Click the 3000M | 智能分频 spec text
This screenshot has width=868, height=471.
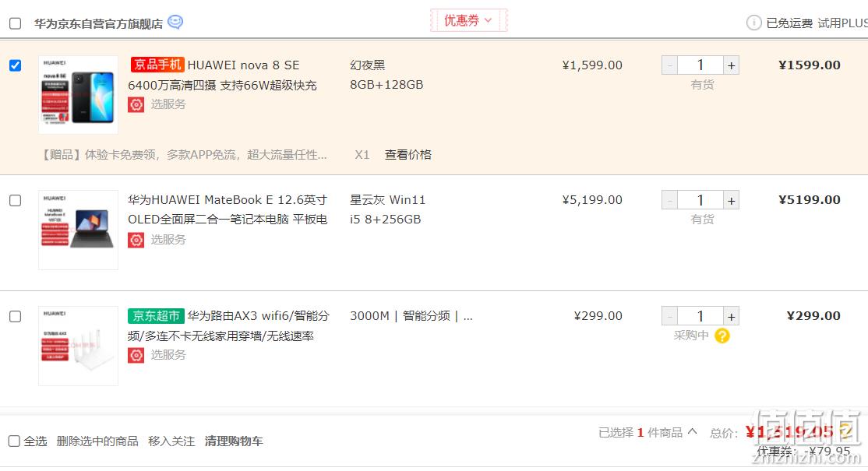pyautogui.click(x=411, y=316)
